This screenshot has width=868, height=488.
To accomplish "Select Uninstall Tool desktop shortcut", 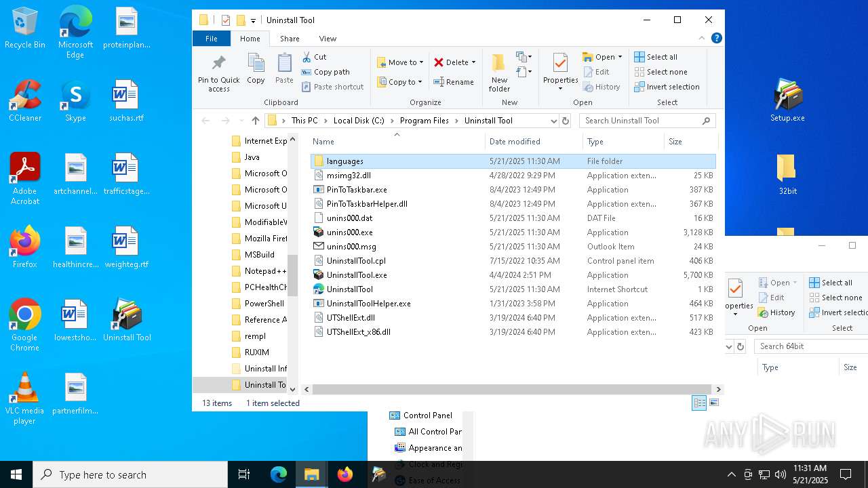I will click(127, 321).
